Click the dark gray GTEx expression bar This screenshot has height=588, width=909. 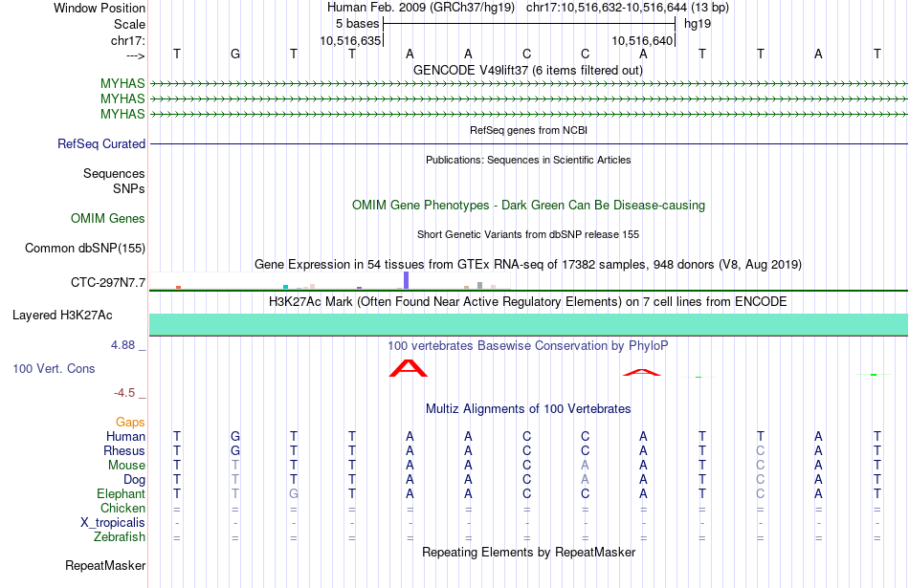(479, 286)
